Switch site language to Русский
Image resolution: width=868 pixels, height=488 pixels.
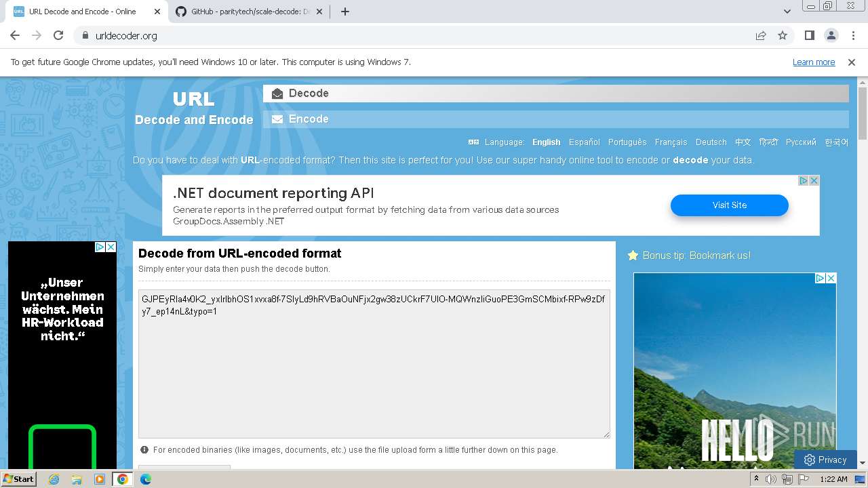coord(801,142)
